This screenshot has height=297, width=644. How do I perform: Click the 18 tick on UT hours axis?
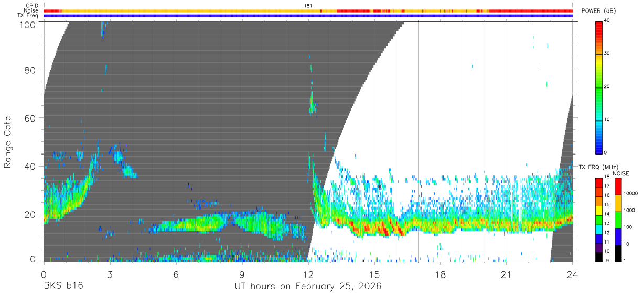tap(440, 274)
